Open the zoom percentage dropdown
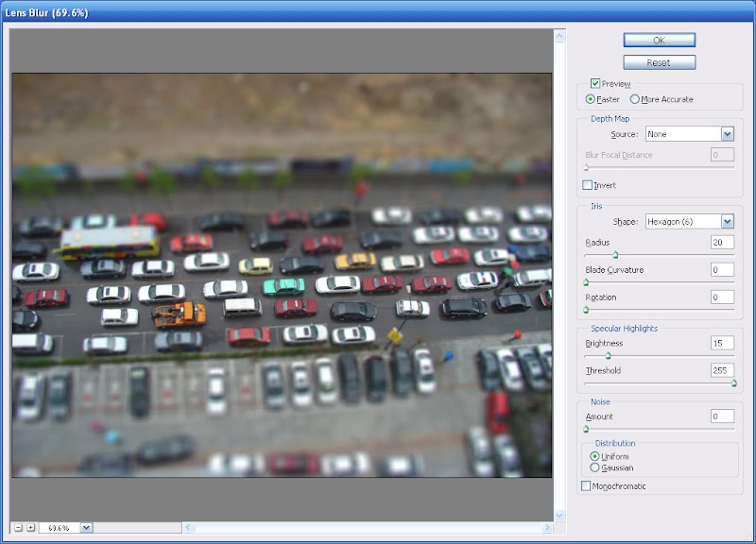The width and height of the screenshot is (756, 544). point(87,529)
